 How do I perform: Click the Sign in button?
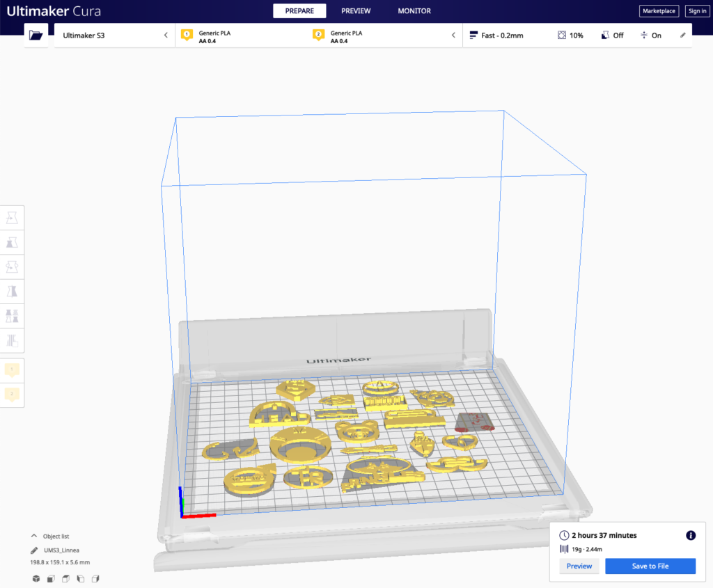(x=697, y=11)
